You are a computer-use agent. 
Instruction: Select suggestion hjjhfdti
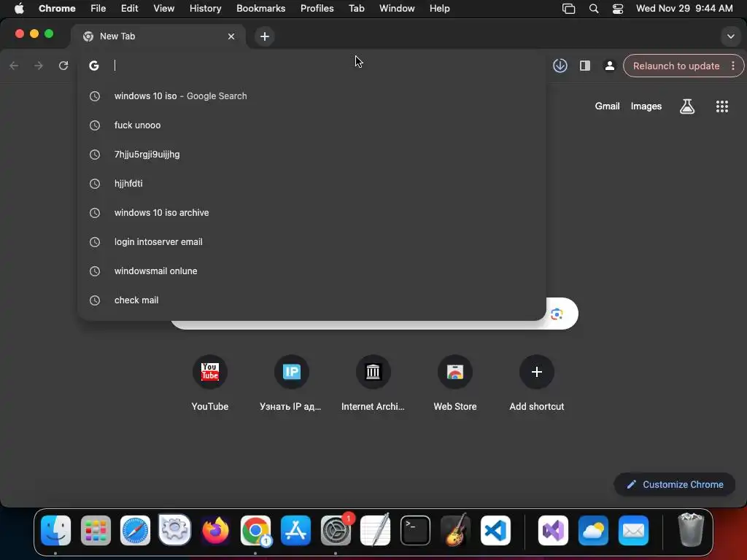[311, 183]
